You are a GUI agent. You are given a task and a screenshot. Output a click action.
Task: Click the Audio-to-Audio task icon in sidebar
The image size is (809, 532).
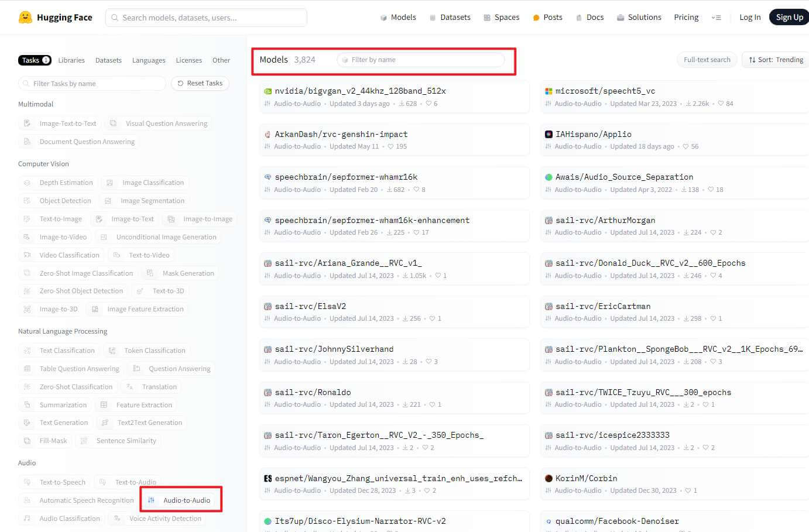coord(151,500)
